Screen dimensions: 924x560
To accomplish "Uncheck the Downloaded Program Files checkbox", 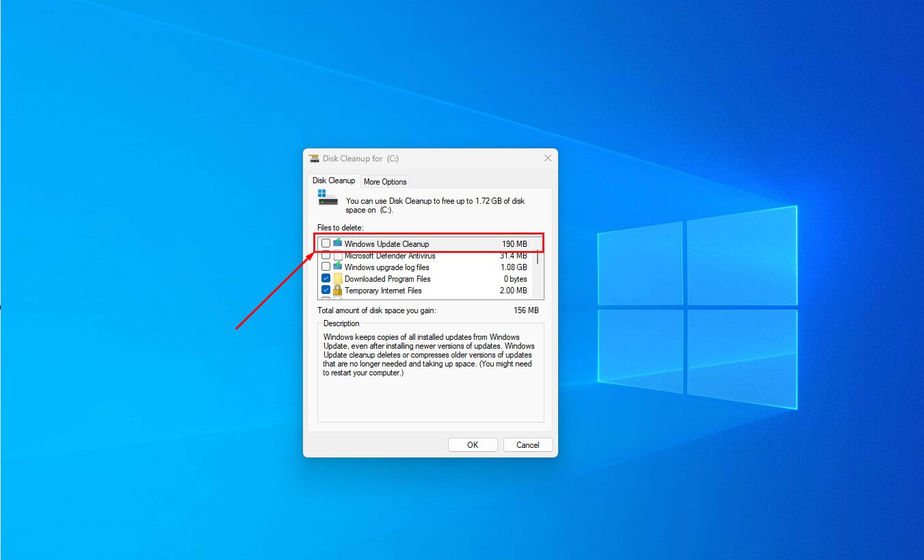I will [x=326, y=278].
